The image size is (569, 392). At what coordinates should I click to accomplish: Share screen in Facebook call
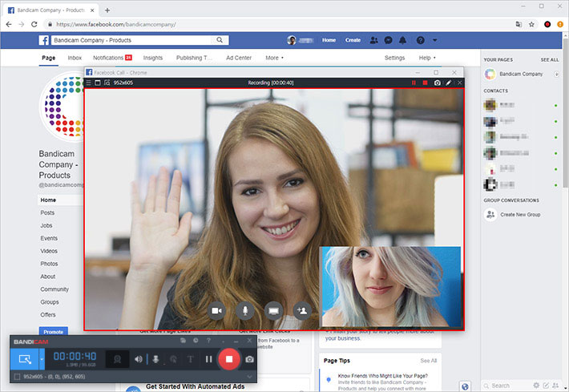point(272,309)
